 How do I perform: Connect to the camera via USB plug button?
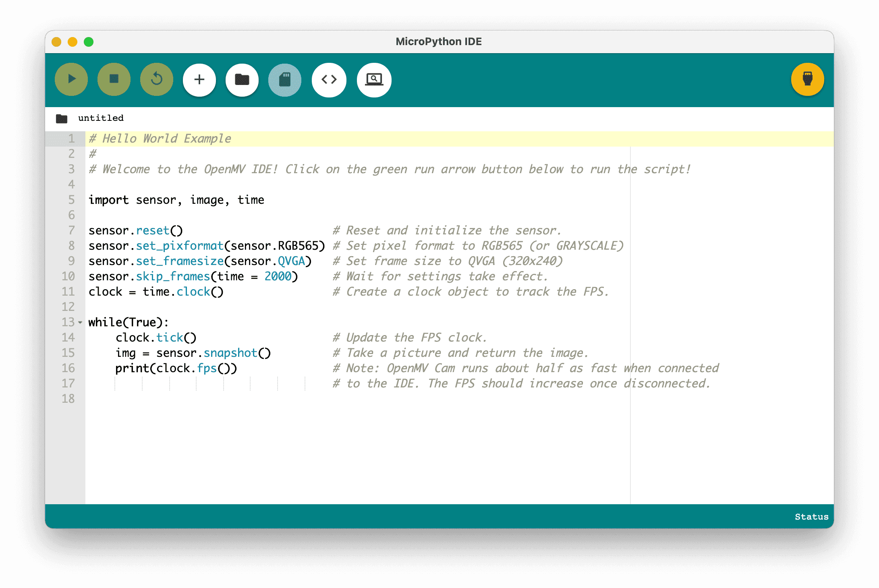point(807,80)
